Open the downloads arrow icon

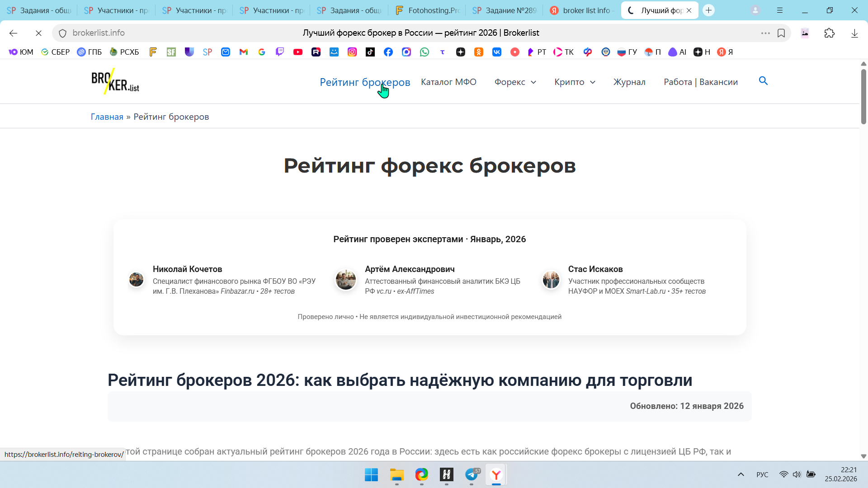tap(854, 33)
